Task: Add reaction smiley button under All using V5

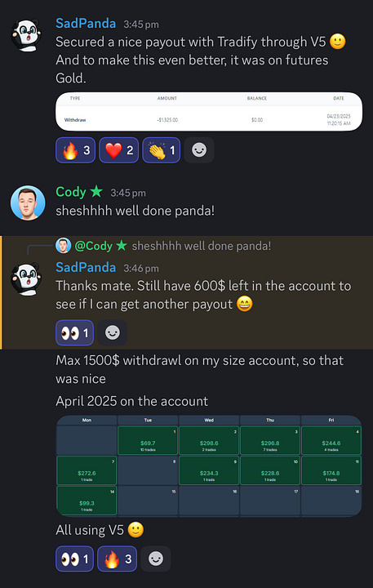Action: pos(156,559)
